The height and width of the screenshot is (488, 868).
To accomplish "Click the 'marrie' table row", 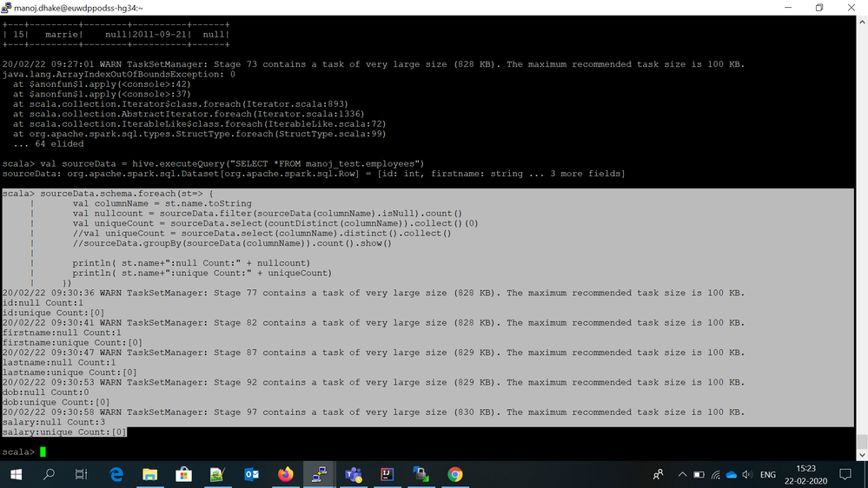I will (116, 35).
